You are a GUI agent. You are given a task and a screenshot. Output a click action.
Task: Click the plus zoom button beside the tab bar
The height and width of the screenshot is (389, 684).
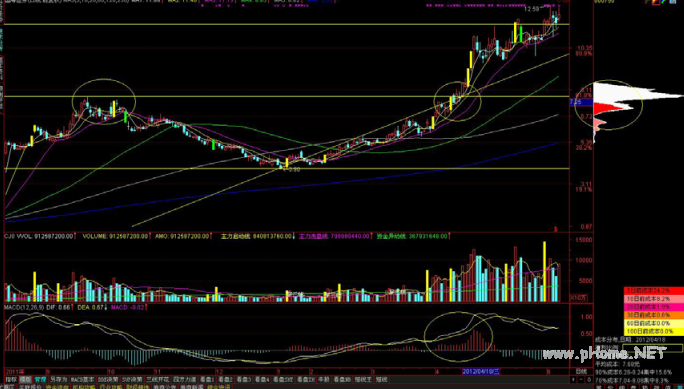[573, 379]
